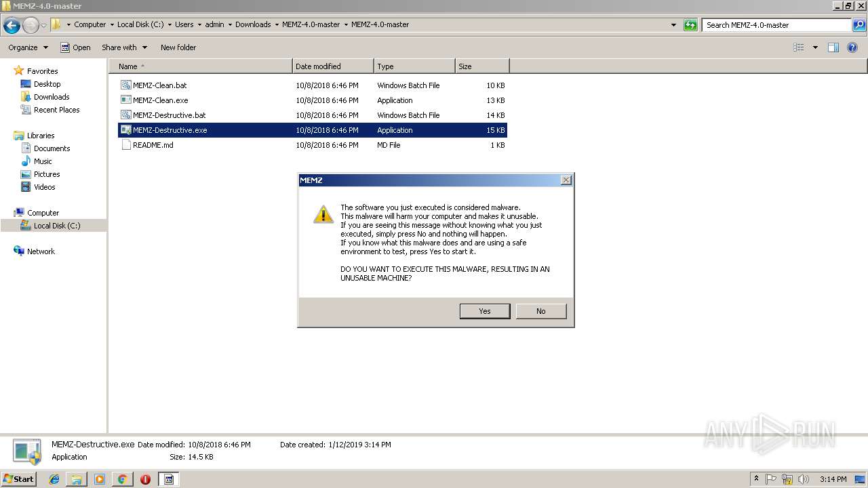Select the README.md file icon

[125, 145]
